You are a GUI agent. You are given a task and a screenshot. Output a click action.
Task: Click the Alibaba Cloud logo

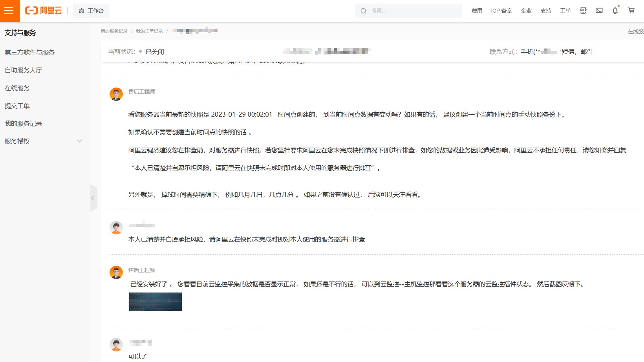(43, 11)
